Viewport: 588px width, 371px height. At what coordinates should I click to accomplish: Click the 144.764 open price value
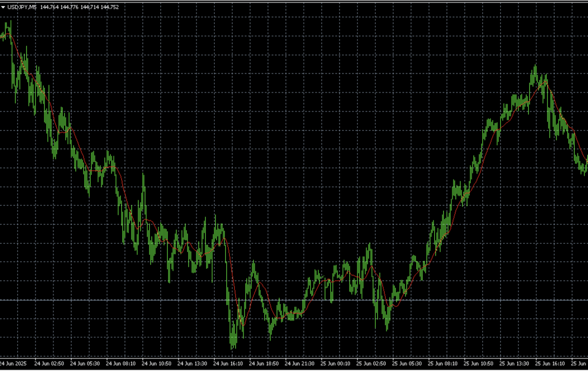50,7
